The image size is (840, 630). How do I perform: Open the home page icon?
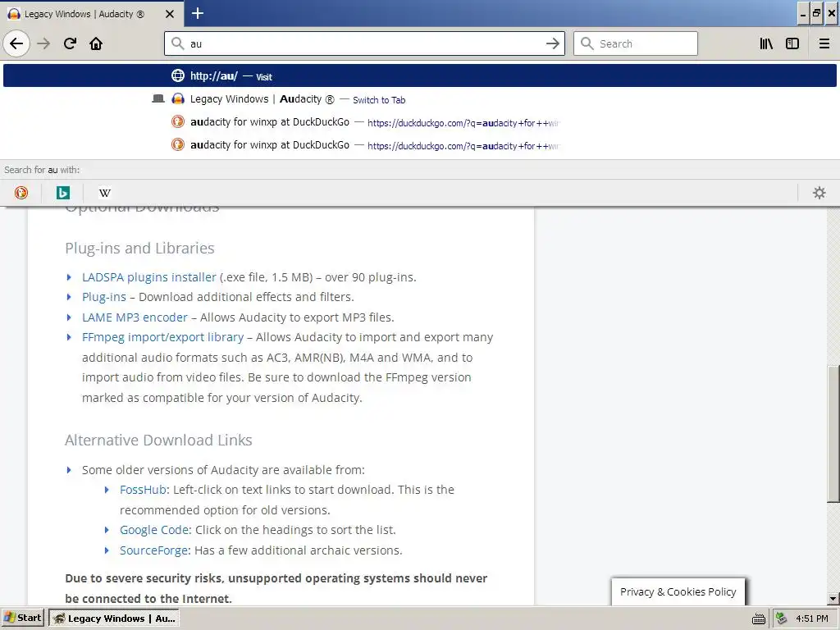(x=96, y=43)
